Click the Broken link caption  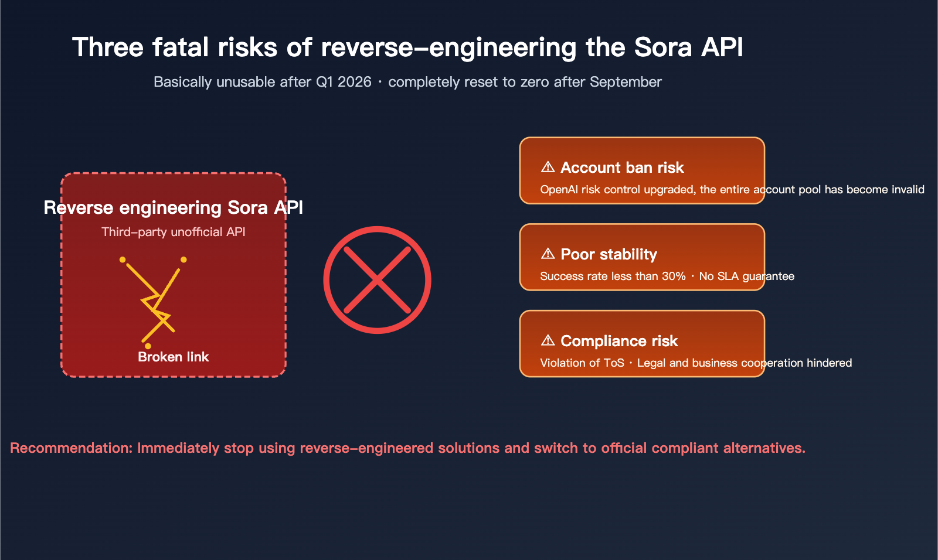coord(174,357)
